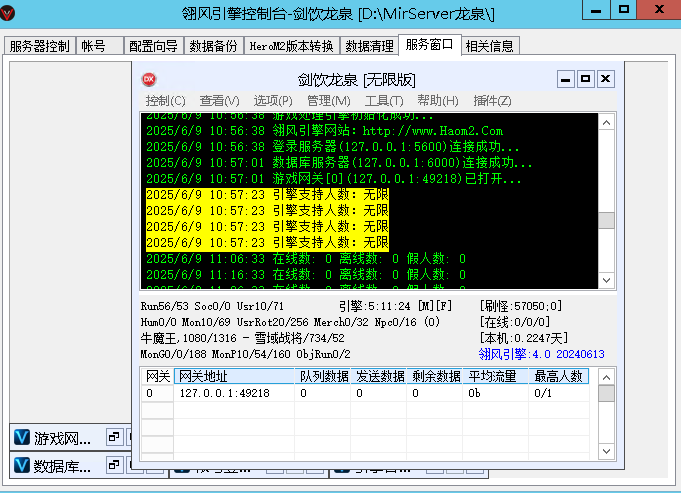Screen dimensions: 681x493
Task: Open the 帮助(H) menu
Action: pos(438,101)
